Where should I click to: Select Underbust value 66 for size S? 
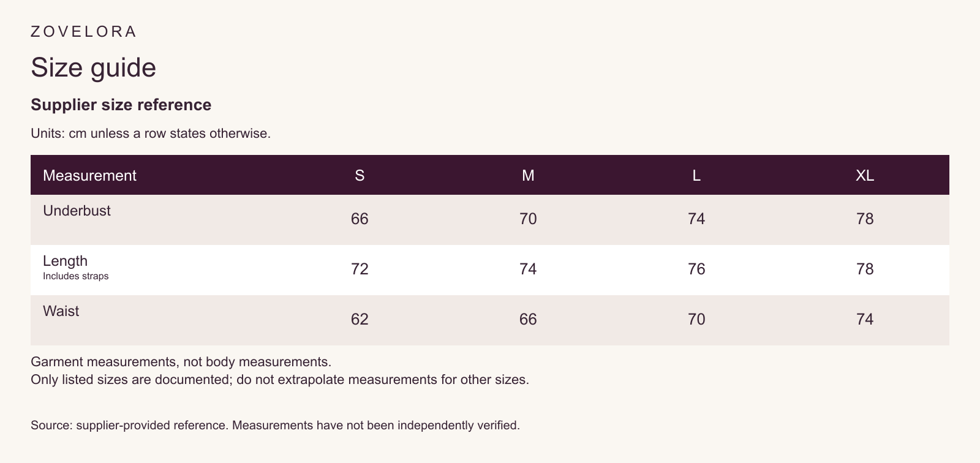[360, 219]
